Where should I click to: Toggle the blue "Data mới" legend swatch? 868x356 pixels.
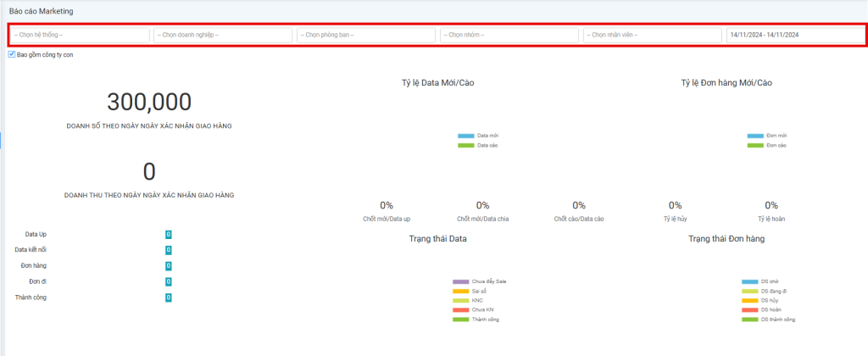[x=465, y=136]
